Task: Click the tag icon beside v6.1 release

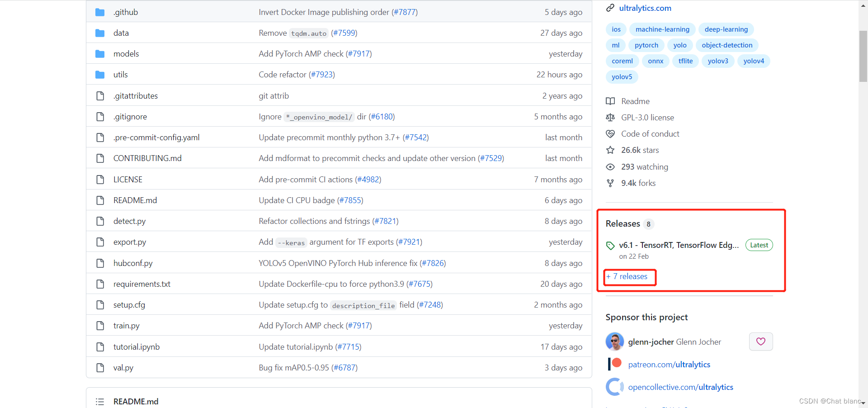Action: coord(610,246)
